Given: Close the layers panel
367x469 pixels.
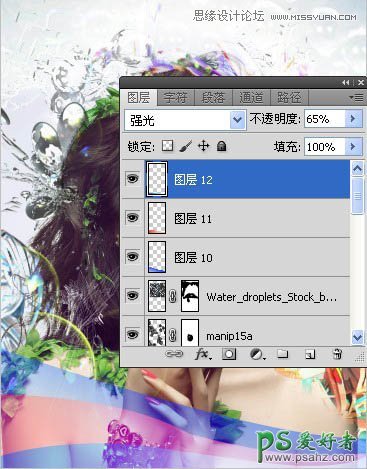Looking at the screenshot, I should (x=360, y=82).
